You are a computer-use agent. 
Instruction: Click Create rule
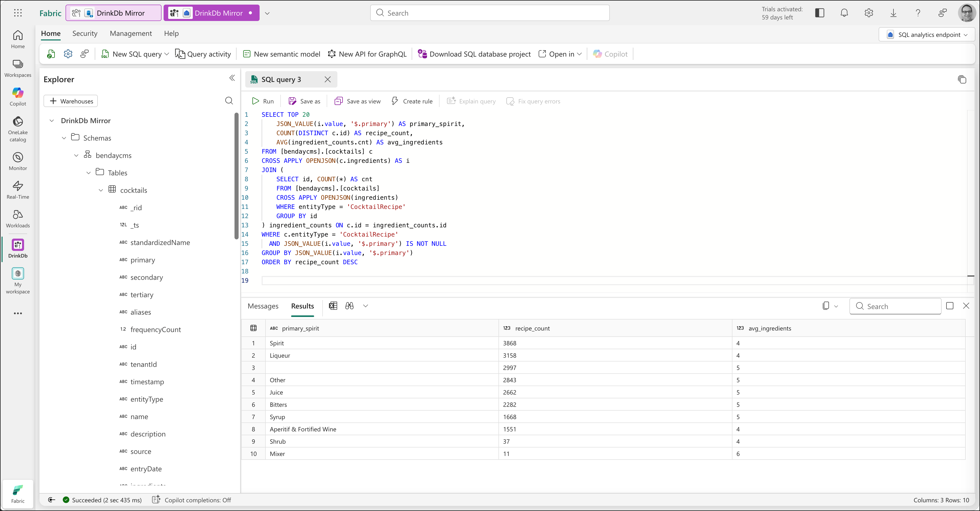tap(412, 101)
